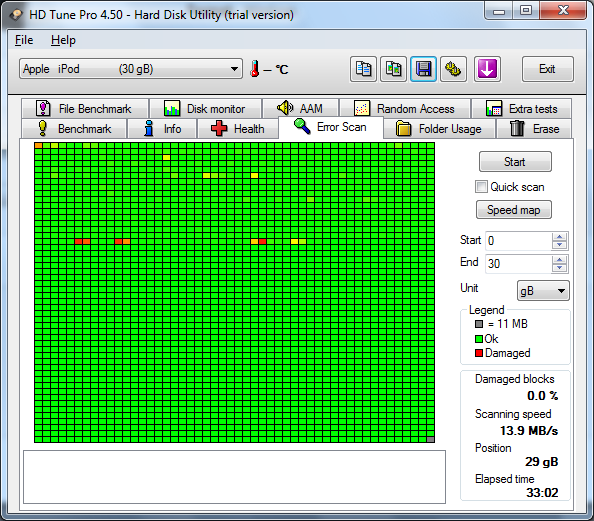Click the red Damaged legend swatch

click(479, 353)
